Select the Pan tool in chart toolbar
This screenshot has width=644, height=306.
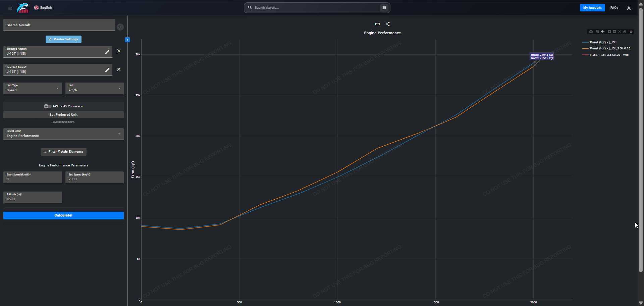(603, 32)
